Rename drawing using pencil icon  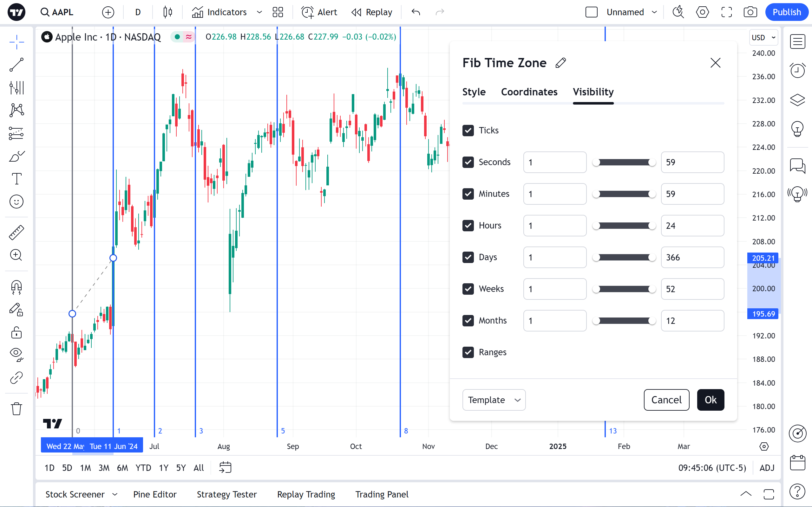click(561, 63)
